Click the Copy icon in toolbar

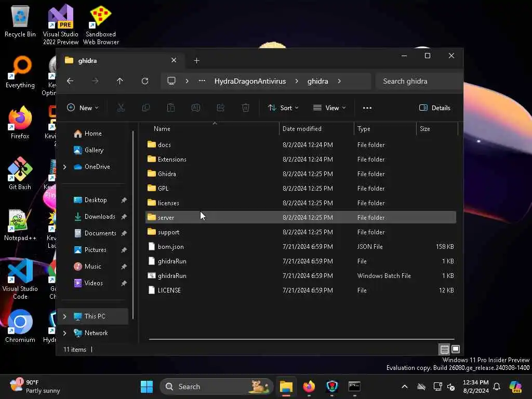pyautogui.click(x=146, y=108)
